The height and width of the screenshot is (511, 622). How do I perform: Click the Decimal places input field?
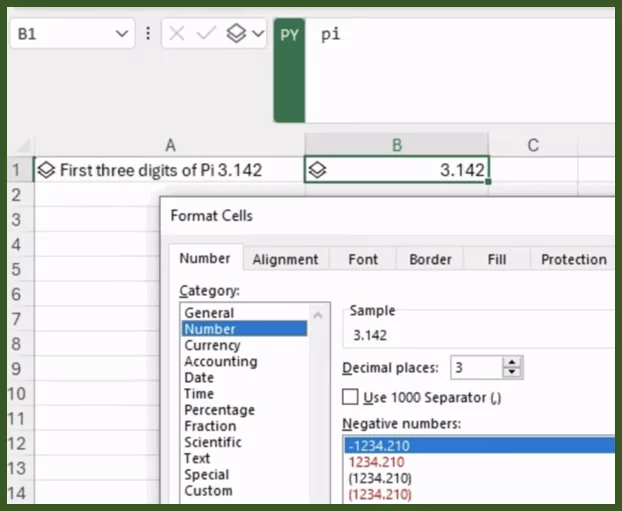[x=474, y=367]
